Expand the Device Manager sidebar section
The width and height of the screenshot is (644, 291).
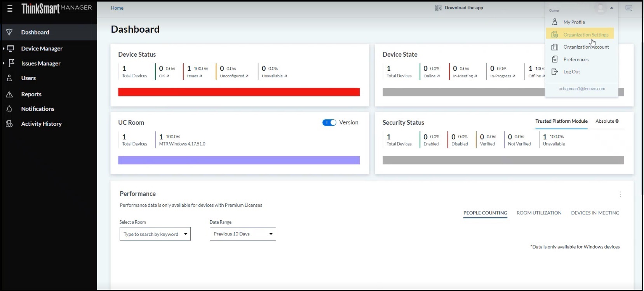click(3, 49)
